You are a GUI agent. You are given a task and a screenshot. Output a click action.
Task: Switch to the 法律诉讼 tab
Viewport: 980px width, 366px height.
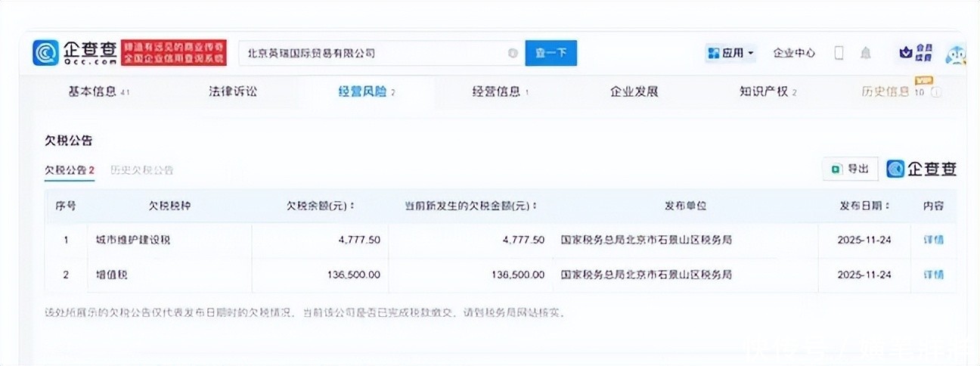[233, 91]
